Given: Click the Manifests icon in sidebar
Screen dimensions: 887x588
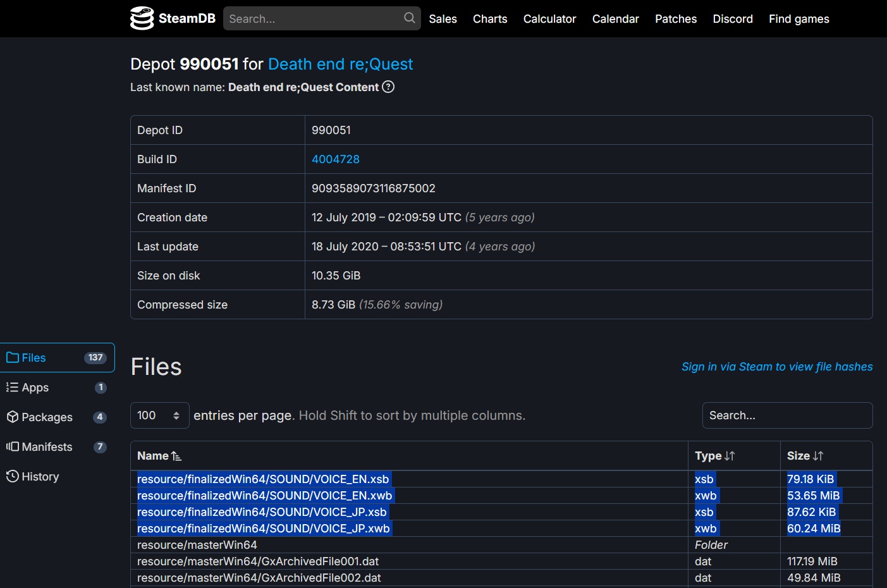Looking at the screenshot, I should (x=13, y=447).
